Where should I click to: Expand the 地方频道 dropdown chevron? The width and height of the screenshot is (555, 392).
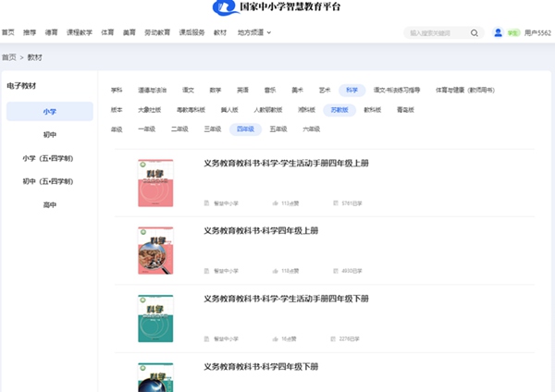click(269, 32)
